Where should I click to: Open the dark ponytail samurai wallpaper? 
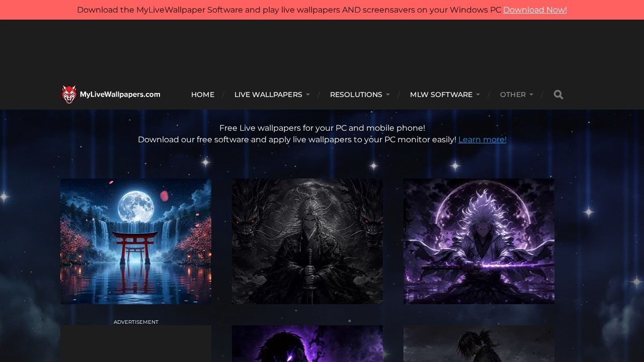(x=479, y=344)
